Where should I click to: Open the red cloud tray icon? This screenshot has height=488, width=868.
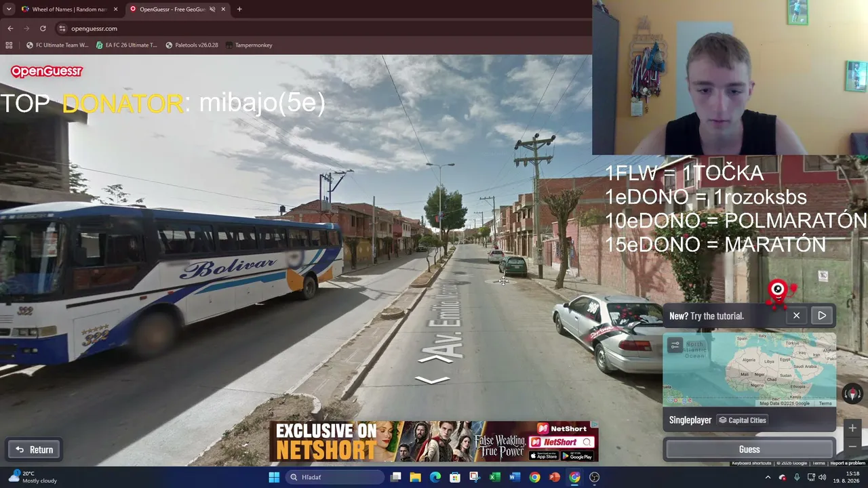tap(783, 477)
